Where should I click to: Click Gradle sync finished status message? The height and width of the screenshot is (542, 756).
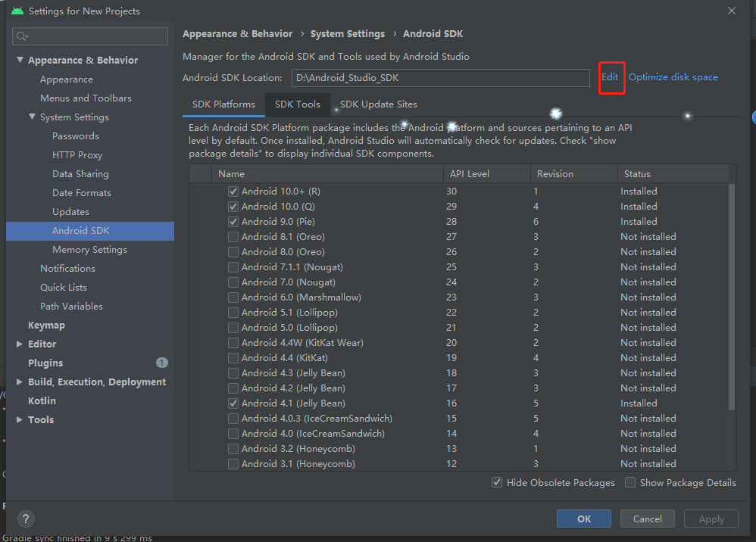(x=77, y=537)
